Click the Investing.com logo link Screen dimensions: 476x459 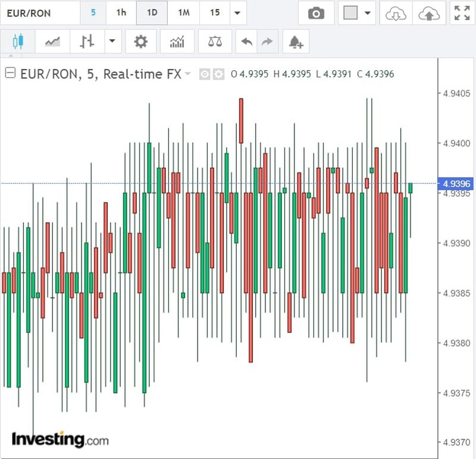[60, 440]
